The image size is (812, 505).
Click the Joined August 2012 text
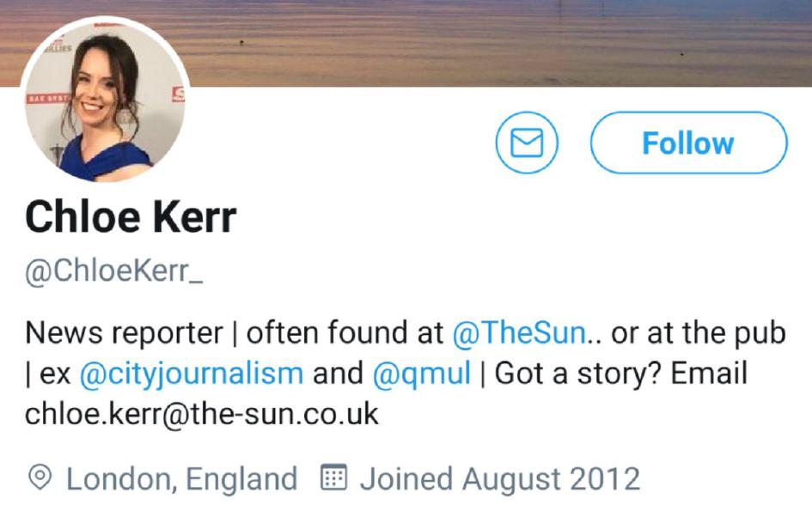pos(499,478)
